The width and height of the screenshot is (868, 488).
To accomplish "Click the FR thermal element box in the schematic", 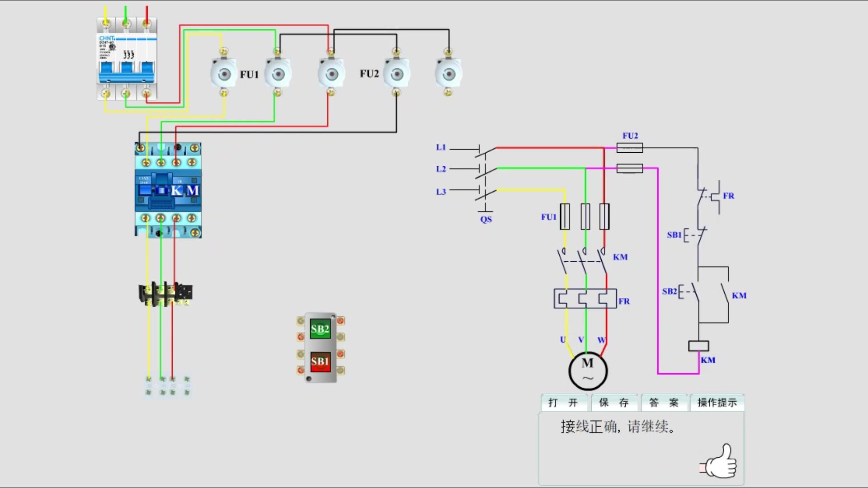I will click(585, 299).
